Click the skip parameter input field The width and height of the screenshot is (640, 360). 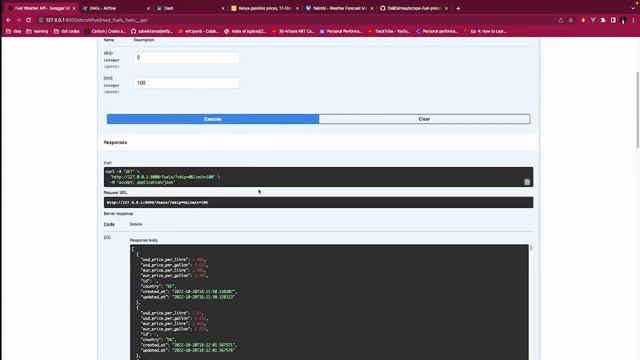point(187,58)
